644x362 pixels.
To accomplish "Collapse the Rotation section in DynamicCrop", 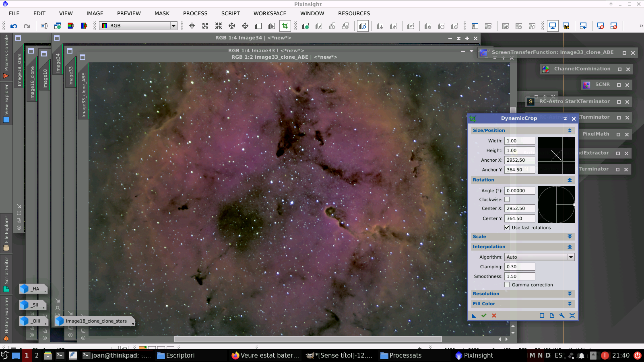I will [x=570, y=180].
